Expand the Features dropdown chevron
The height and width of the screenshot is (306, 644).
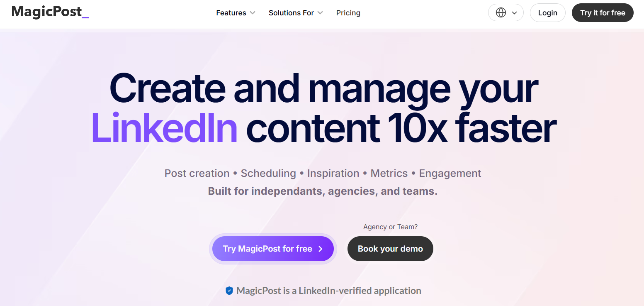click(252, 13)
